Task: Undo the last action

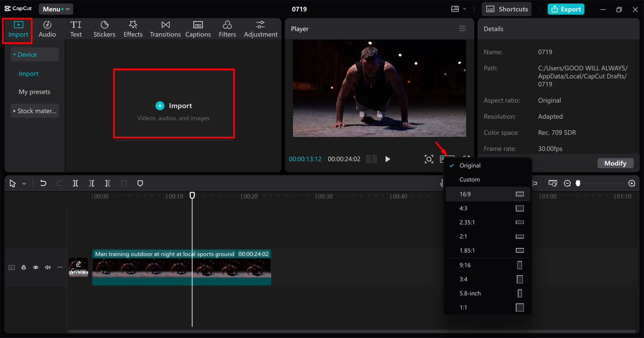Action: 43,183
